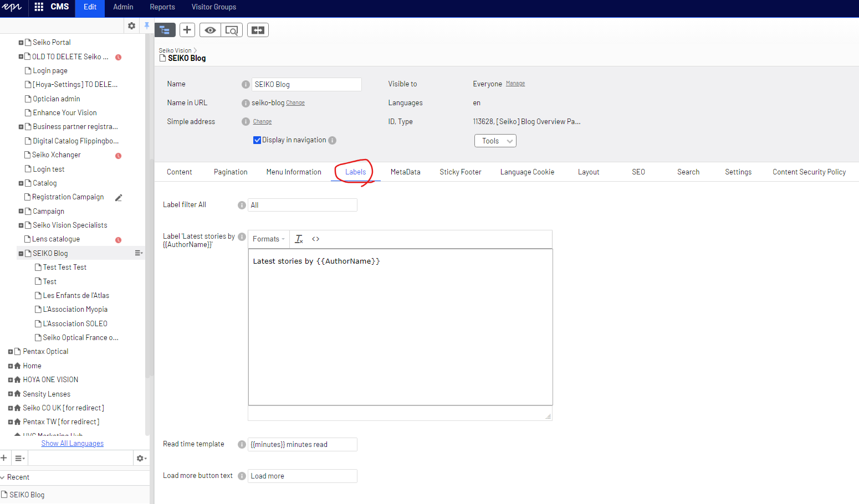
Task: Collapse the SEIKO Blog tree node
Action: [21, 254]
